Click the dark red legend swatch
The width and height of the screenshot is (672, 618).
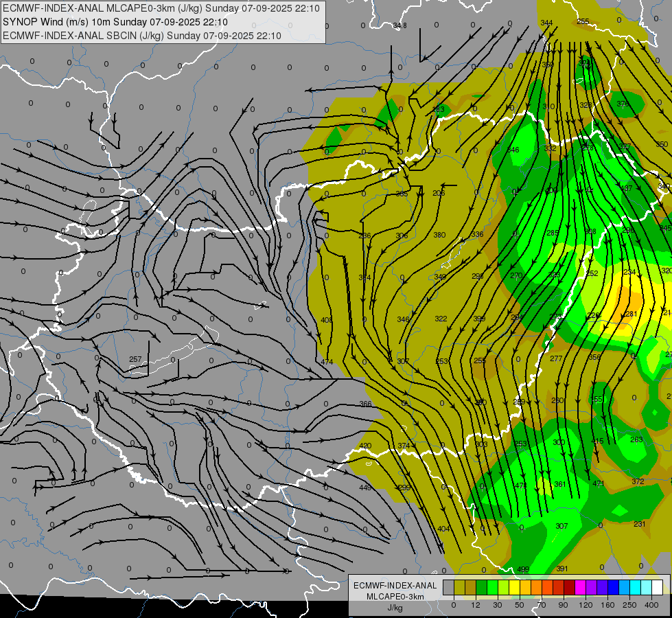tap(570, 587)
